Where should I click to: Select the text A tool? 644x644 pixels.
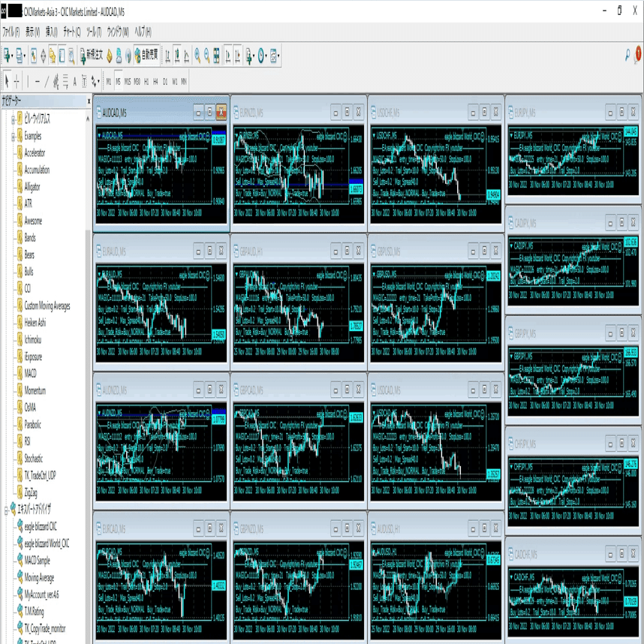75,81
